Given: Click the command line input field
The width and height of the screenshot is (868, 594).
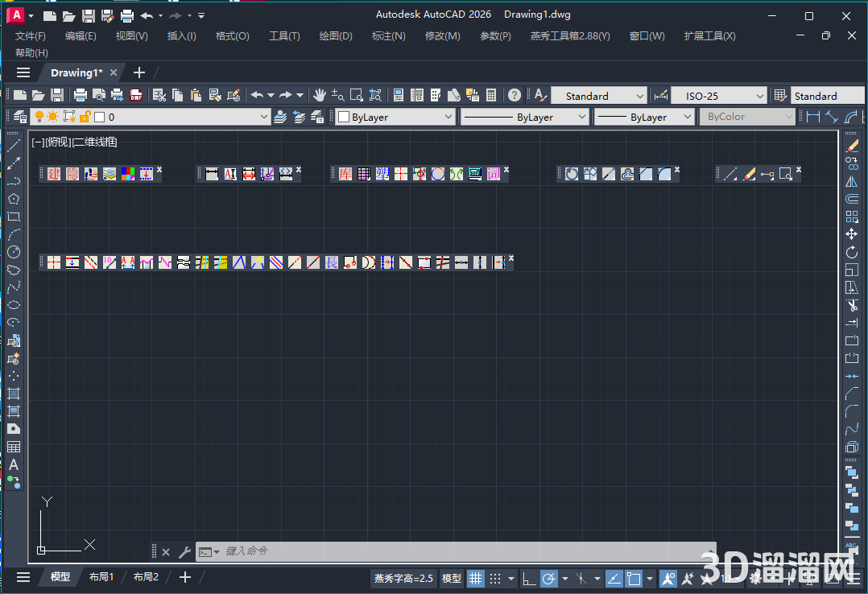Looking at the screenshot, I should (451, 551).
